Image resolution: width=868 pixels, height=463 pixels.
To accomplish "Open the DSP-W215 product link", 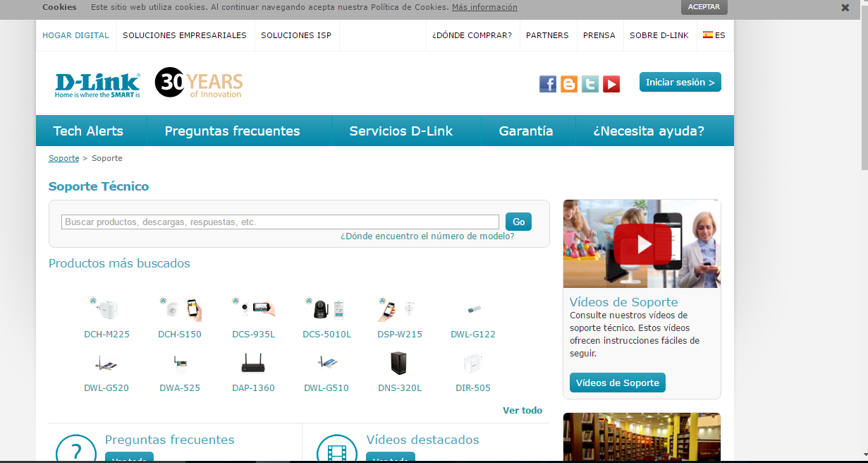I will click(400, 335).
